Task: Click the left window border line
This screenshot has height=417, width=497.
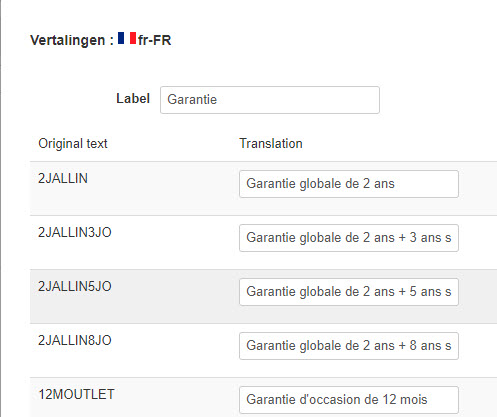Action: [x=1, y=208]
